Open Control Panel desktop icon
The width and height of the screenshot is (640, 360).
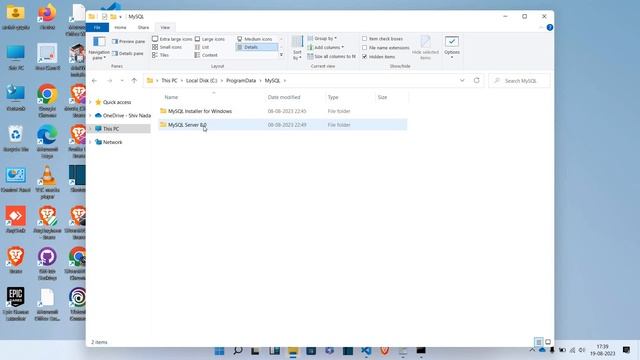pyautogui.click(x=16, y=180)
